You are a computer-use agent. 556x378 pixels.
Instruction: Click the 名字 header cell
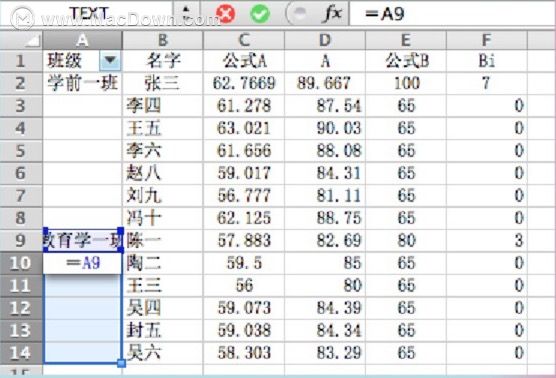(x=163, y=61)
